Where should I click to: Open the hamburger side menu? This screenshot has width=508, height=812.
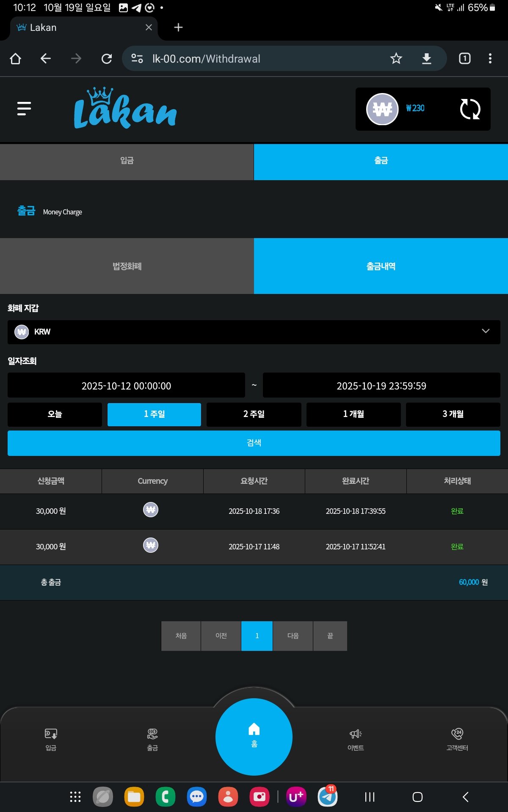click(x=24, y=109)
